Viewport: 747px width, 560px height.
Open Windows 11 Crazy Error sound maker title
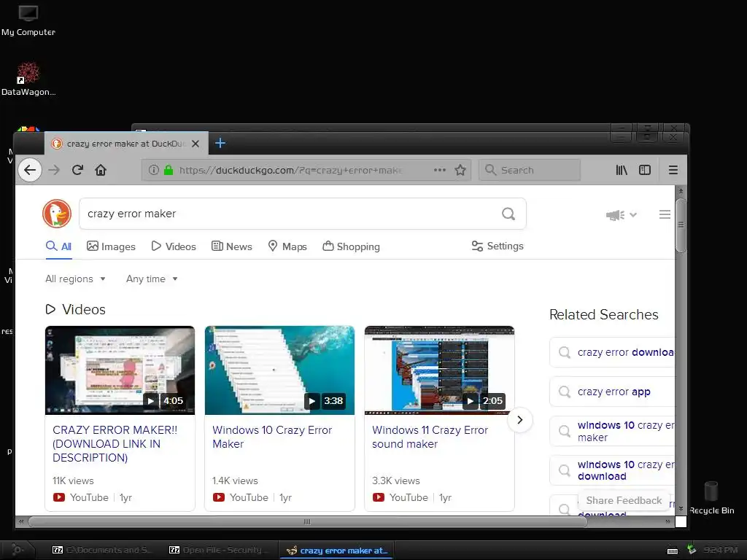click(x=430, y=437)
